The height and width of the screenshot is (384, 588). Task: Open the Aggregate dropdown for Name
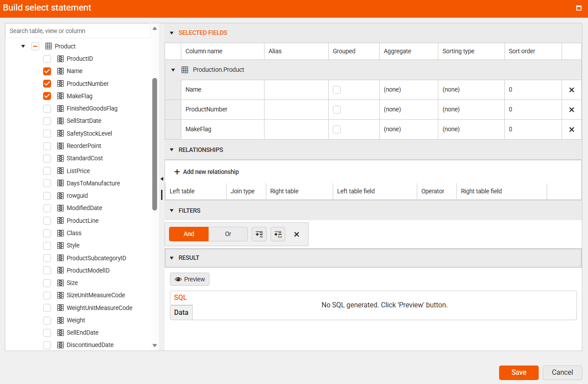pyautogui.click(x=408, y=89)
